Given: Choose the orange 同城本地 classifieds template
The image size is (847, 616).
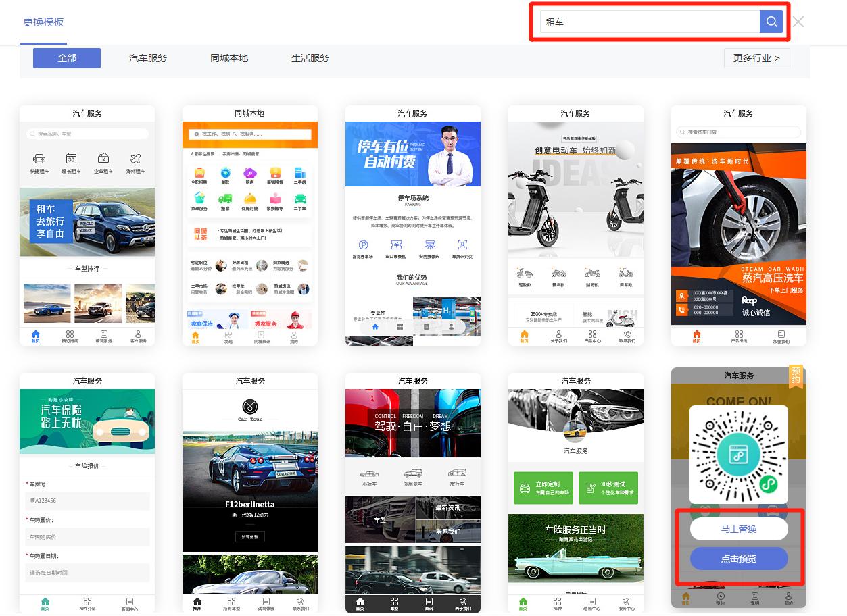Looking at the screenshot, I should point(250,226).
